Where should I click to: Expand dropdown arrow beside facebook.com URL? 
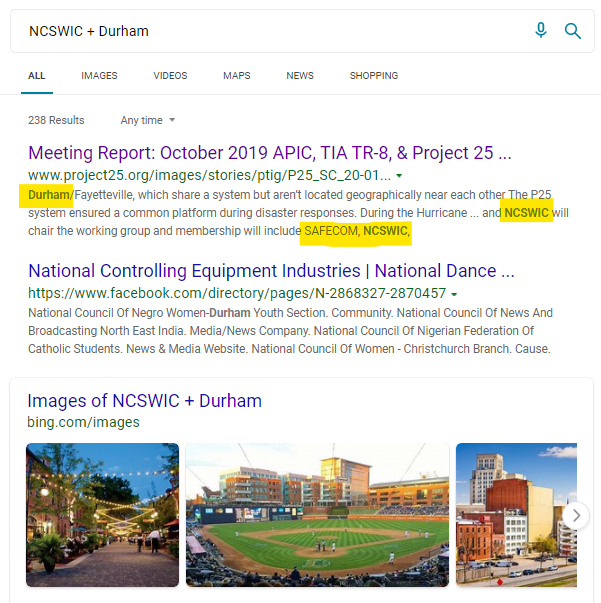tap(455, 294)
